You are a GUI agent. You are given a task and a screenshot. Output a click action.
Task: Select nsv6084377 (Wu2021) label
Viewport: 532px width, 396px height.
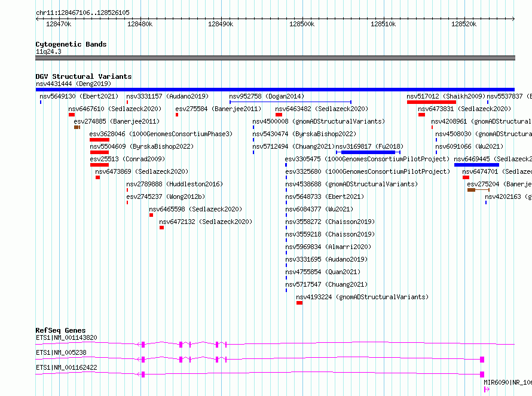(319, 209)
